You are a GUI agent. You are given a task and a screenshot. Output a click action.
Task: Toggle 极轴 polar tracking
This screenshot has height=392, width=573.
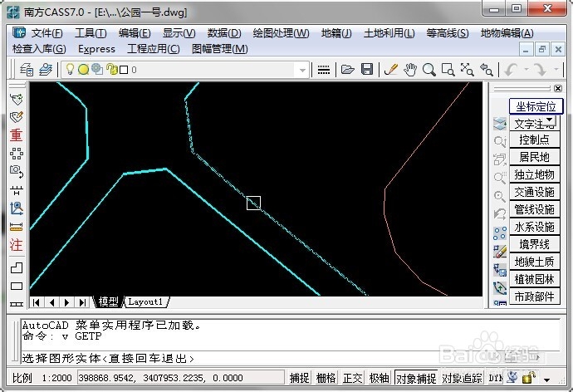(379, 378)
